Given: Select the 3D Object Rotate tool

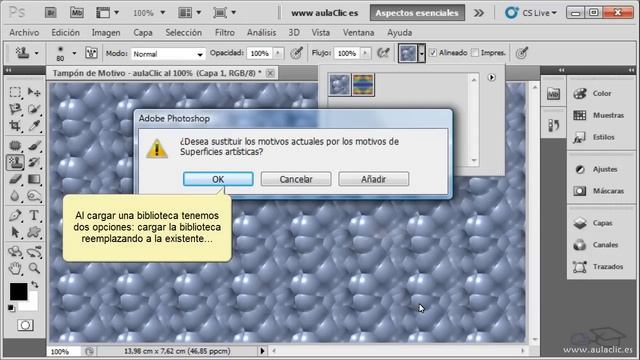Looking at the screenshot, I should [x=15, y=251].
